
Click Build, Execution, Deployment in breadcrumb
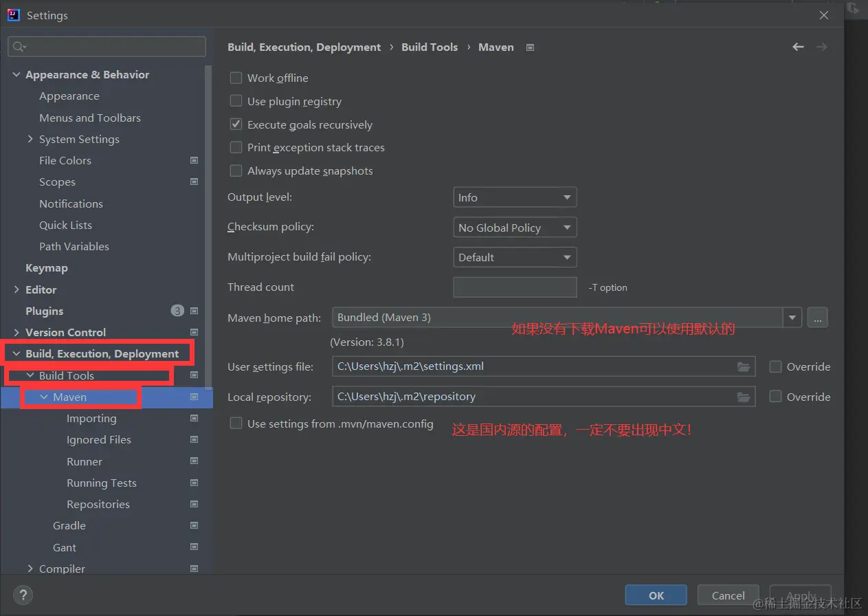[304, 47]
